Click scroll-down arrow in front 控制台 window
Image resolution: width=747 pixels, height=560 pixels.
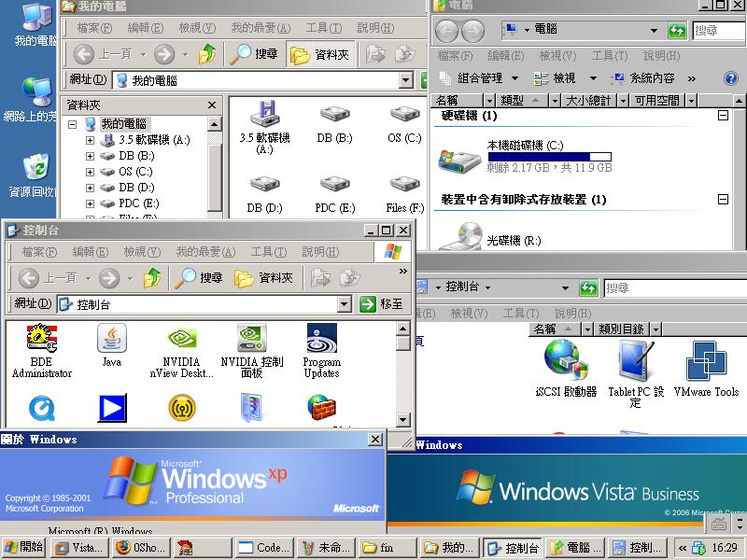coord(403,419)
